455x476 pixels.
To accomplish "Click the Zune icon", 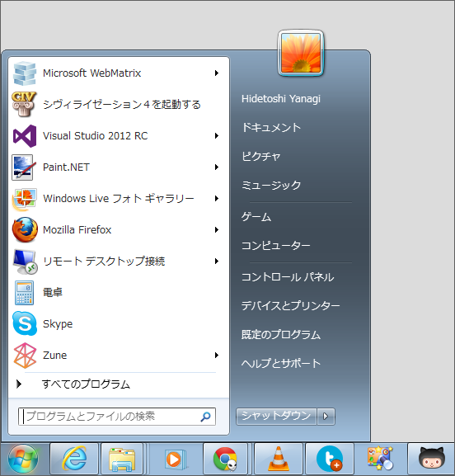I will [x=25, y=356].
